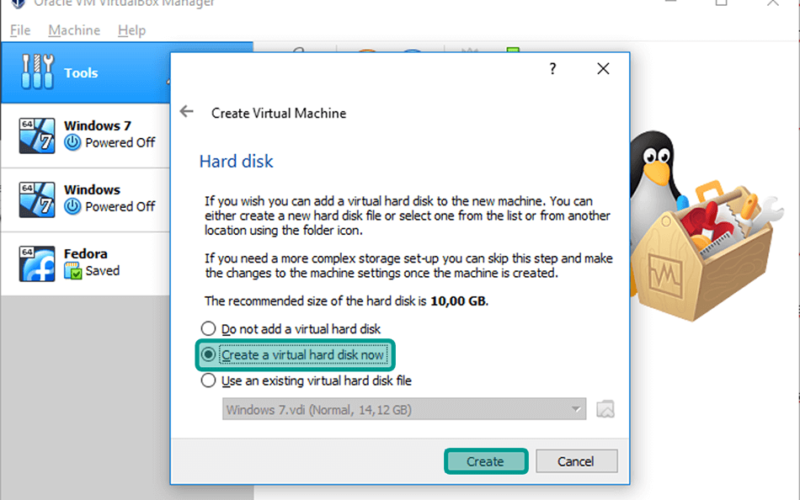Image resolution: width=800 pixels, height=500 pixels.
Task: Select the Fedora virtual machine icon
Action: (x=37, y=264)
